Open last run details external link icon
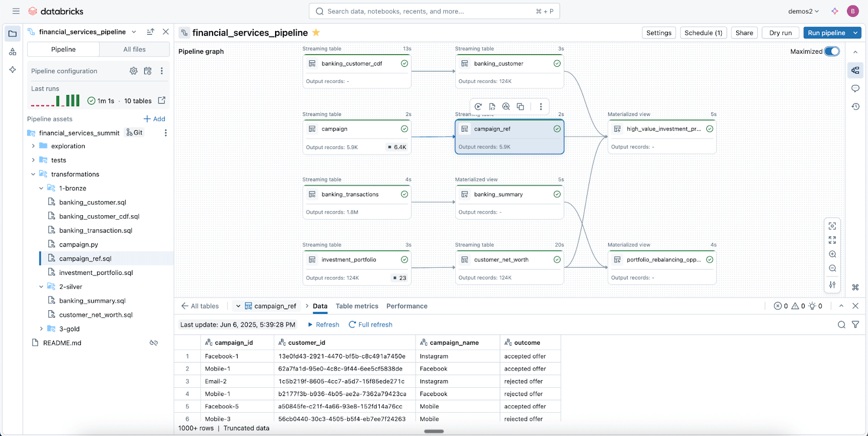Image resolution: width=868 pixels, height=436 pixels. click(162, 100)
